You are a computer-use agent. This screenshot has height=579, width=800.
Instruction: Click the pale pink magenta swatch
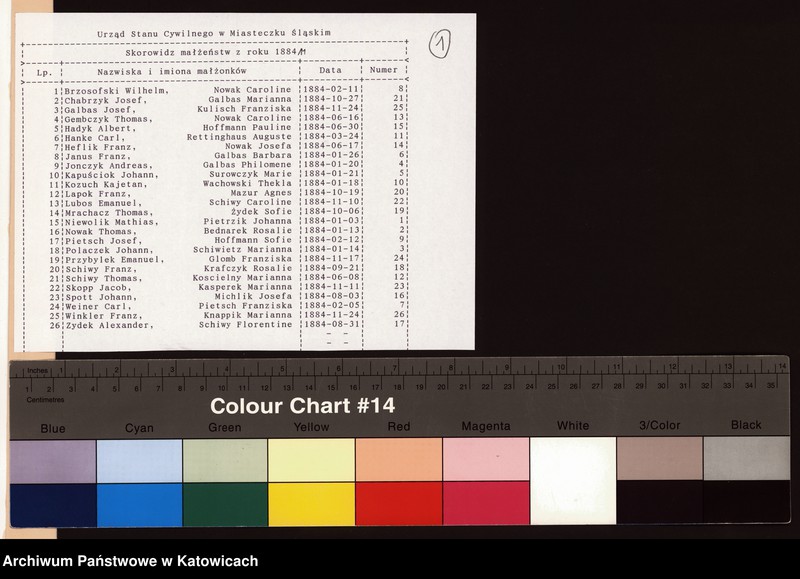tap(486, 459)
